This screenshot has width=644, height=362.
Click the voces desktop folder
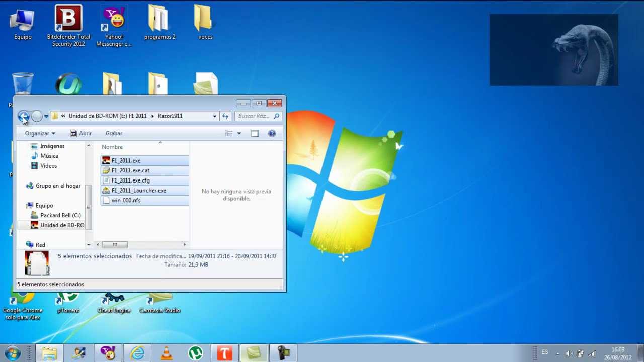(205, 23)
